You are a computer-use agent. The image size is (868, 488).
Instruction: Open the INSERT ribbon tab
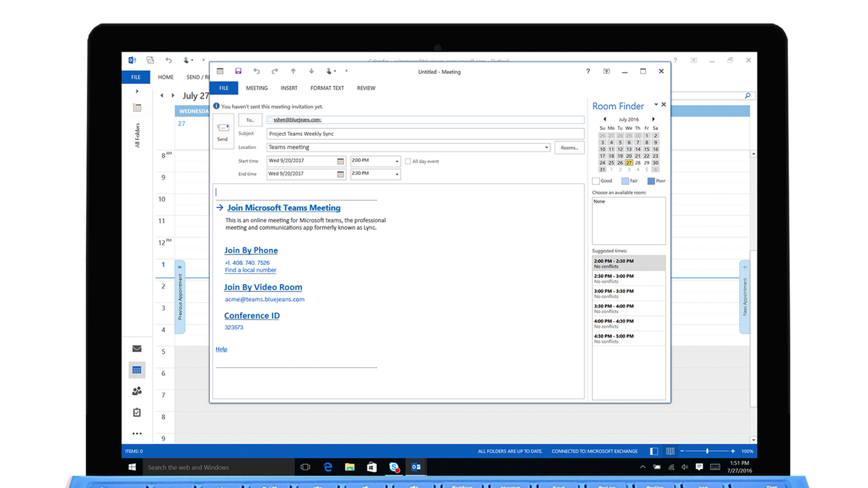tap(289, 88)
